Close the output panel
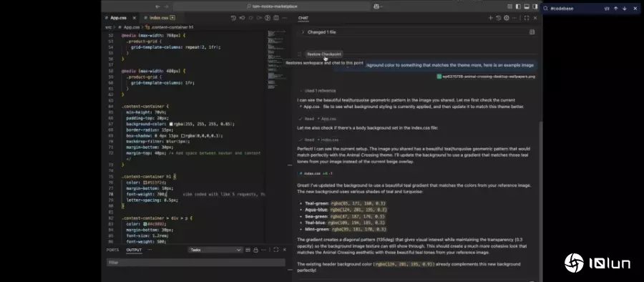Screen dimensions: 644x282 284,250
